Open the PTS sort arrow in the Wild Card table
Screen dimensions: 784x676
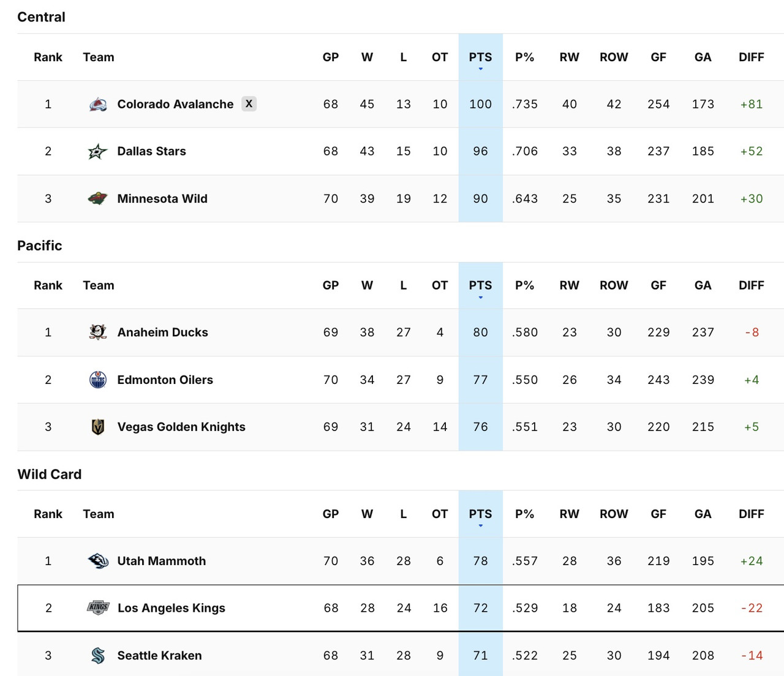(x=480, y=527)
